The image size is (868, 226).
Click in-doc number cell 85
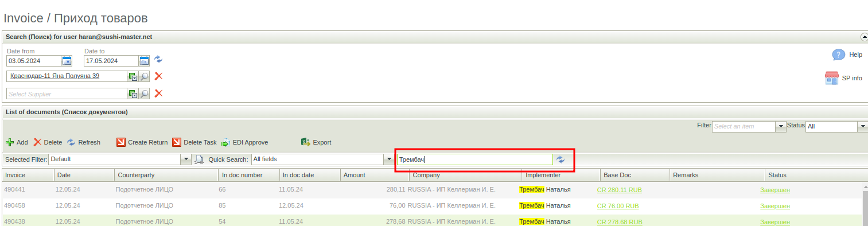point(223,206)
